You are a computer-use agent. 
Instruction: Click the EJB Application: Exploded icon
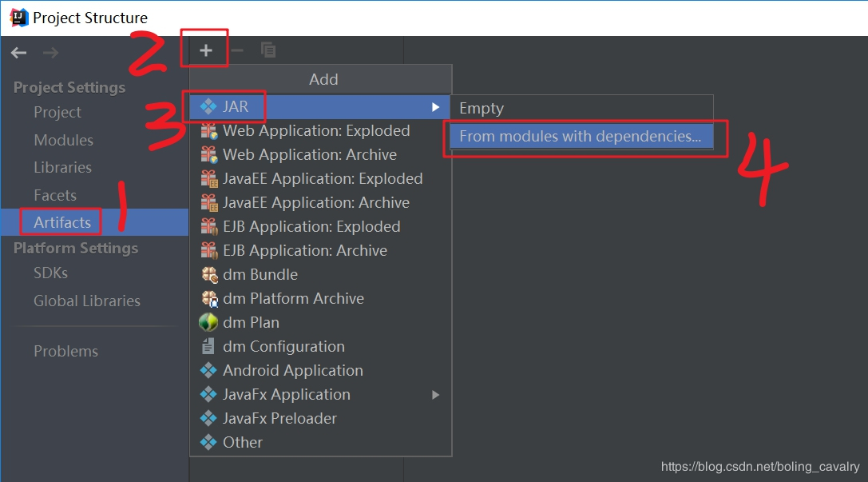click(208, 226)
